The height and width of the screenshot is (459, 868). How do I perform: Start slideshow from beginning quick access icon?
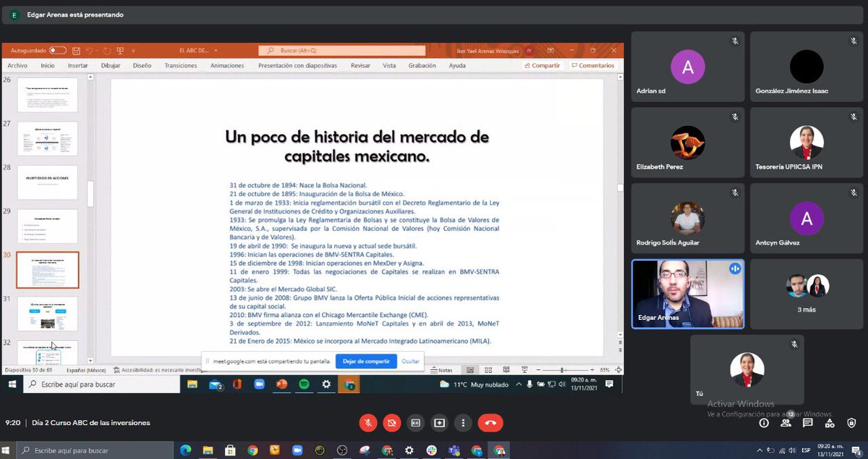point(120,51)
